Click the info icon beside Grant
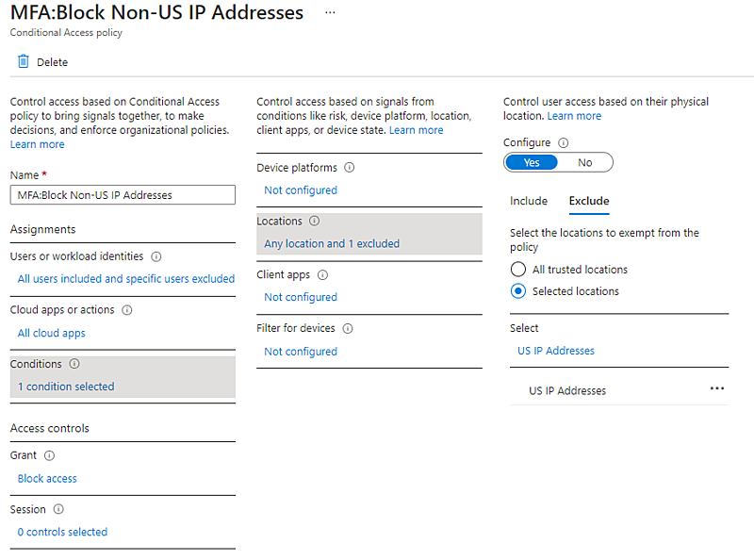The width and height of the screenshot is (754, 560). coord(49,455)
